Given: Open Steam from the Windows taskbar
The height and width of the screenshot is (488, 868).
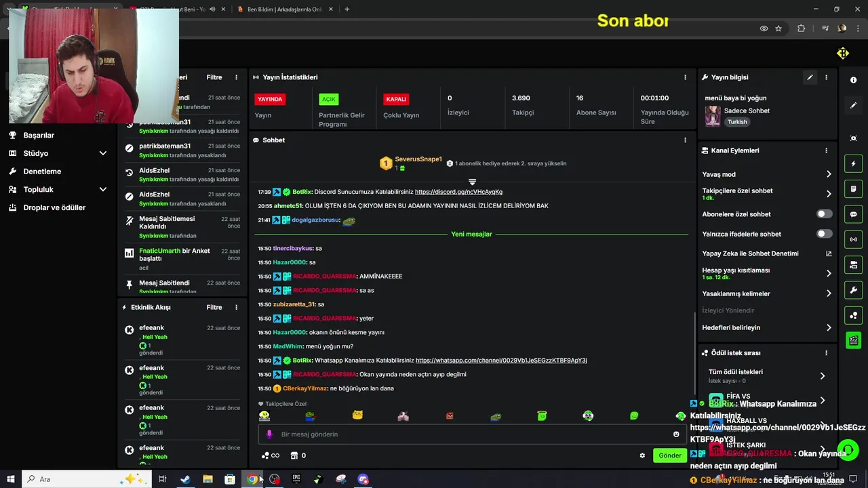Looking at the screenshot, I should tap(185, 479).
